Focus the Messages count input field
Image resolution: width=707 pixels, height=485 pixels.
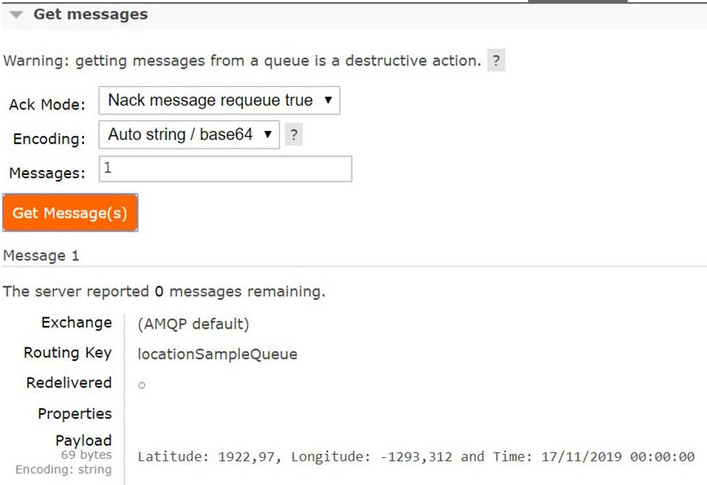225,170
